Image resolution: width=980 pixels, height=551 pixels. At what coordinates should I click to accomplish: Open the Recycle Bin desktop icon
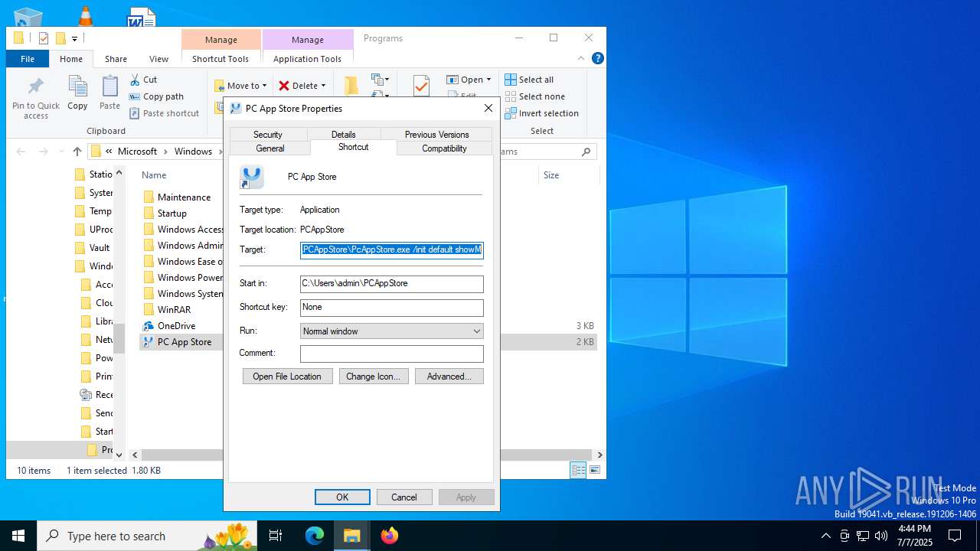click(28, 16)
